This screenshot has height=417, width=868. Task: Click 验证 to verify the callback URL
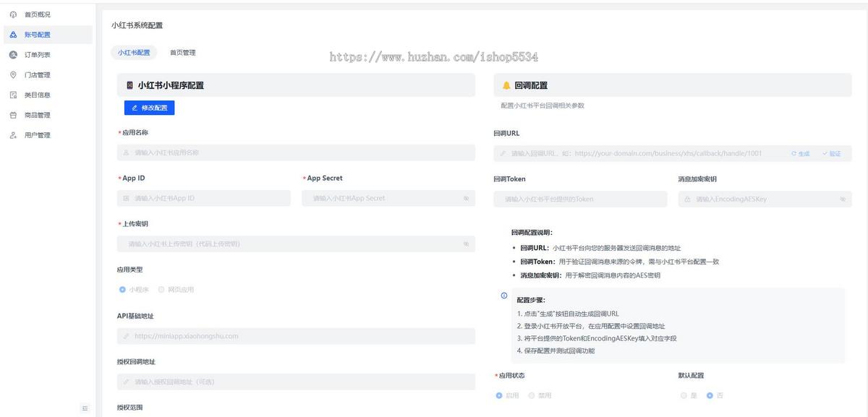(x=832, y=154)
